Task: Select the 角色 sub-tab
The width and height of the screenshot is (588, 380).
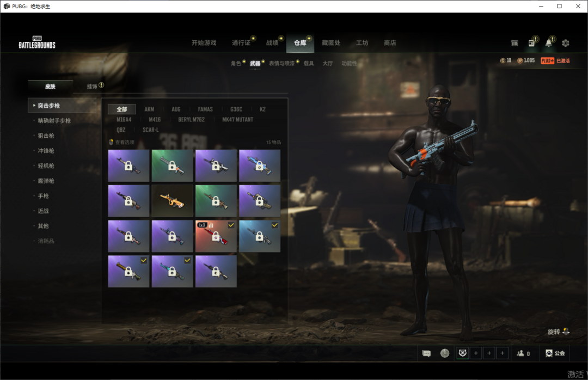Action: click(x=236, y=63)
